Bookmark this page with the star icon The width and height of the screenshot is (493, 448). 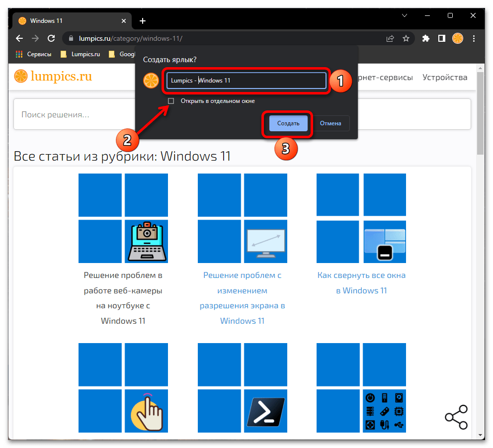406,38
